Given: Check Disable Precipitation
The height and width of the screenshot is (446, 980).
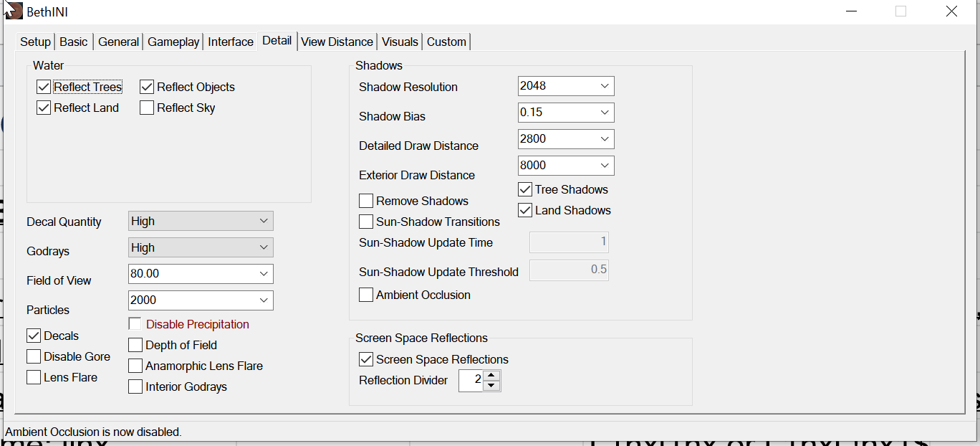Looking at the screenshot, I should pos(135,324).
